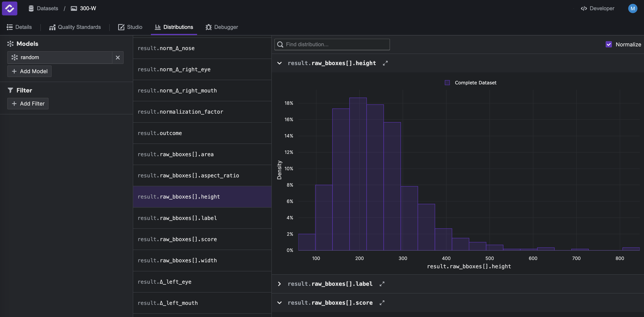Open the Debugger tab
This screenshot has width=644, height=317.
222,27
